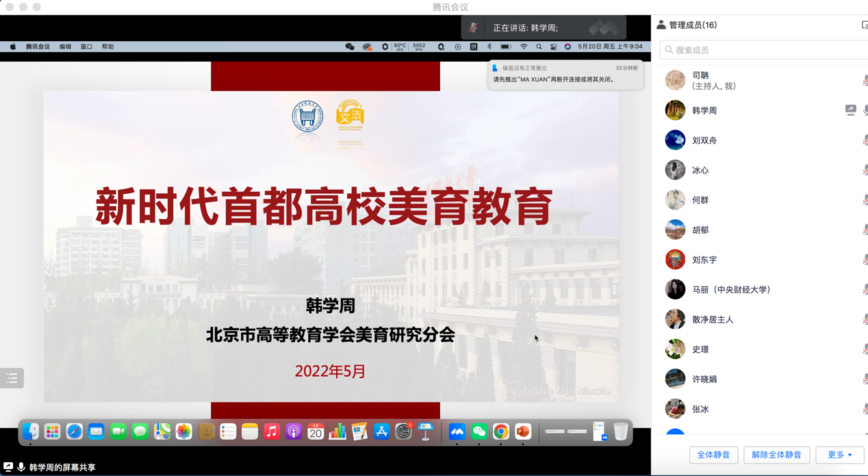This screenshot has height=476, width=868.
Task: Click the muted microphone icon beside 正在讲话
Action: click(x=473, y=28)
